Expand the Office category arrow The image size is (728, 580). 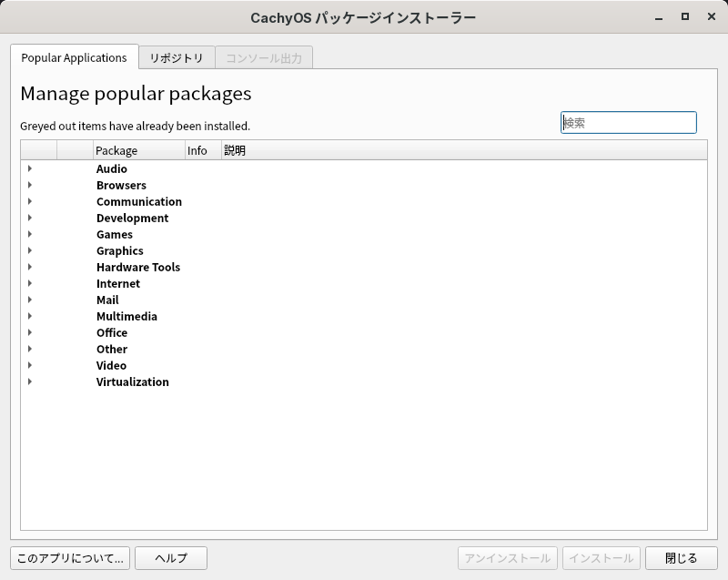point(30,332)
